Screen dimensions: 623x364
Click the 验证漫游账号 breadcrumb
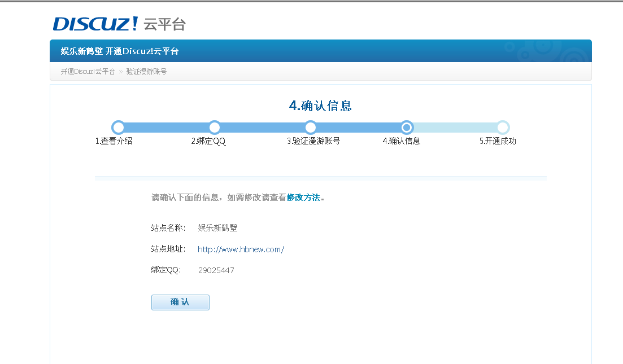click(x=147, y=72)
